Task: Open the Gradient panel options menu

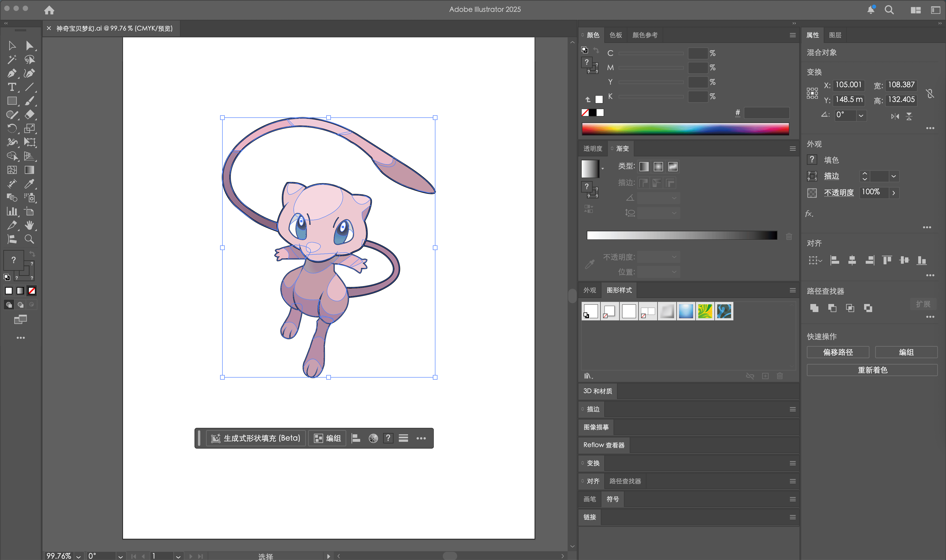Action: pyautogui.click(x=793, y=149)
